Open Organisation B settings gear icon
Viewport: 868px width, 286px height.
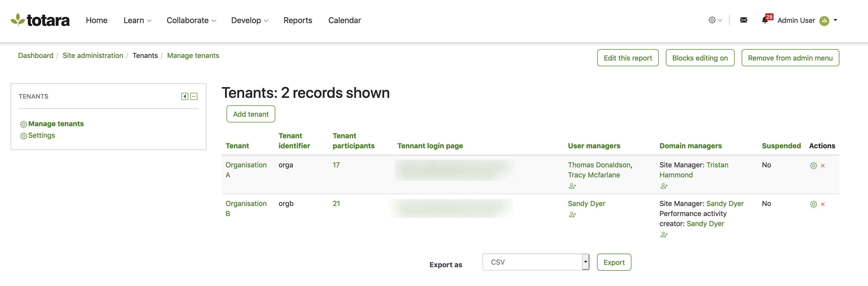point(813,204)
